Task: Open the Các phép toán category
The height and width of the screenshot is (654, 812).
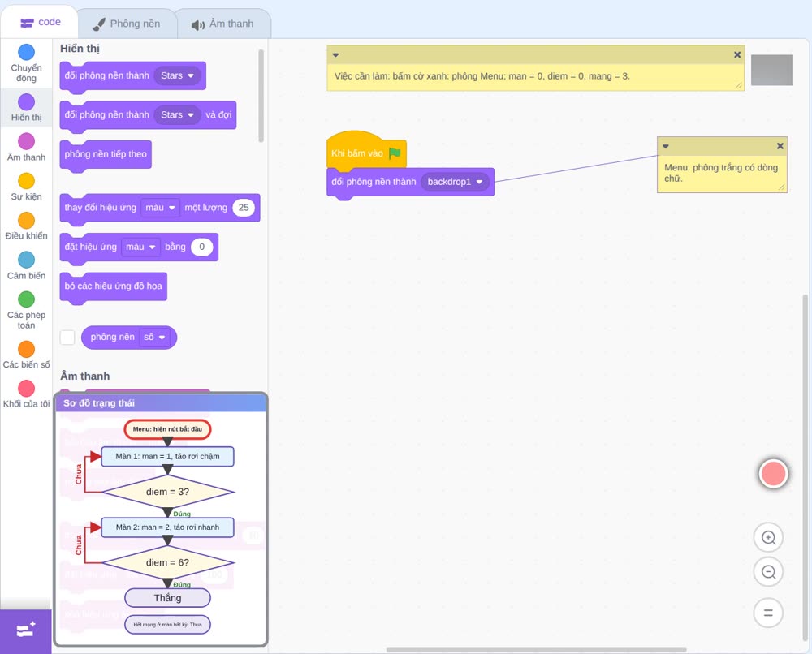Action: click(x=27, y=311)
